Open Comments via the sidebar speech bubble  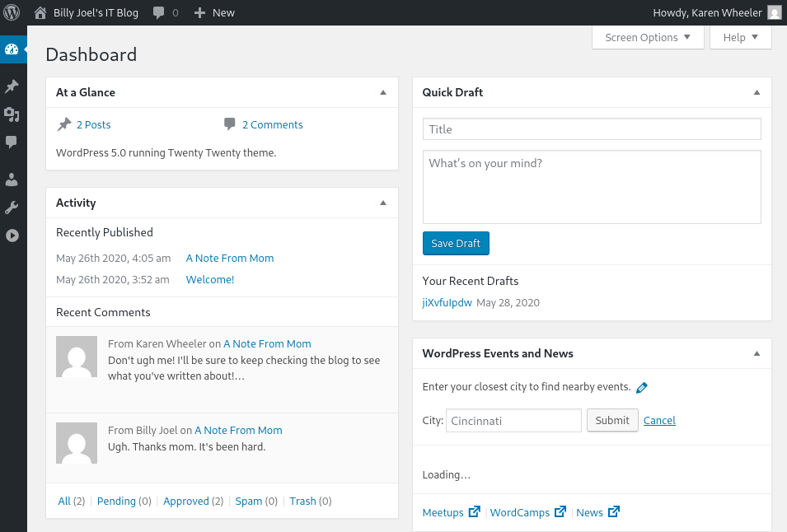tap(12, 142)
